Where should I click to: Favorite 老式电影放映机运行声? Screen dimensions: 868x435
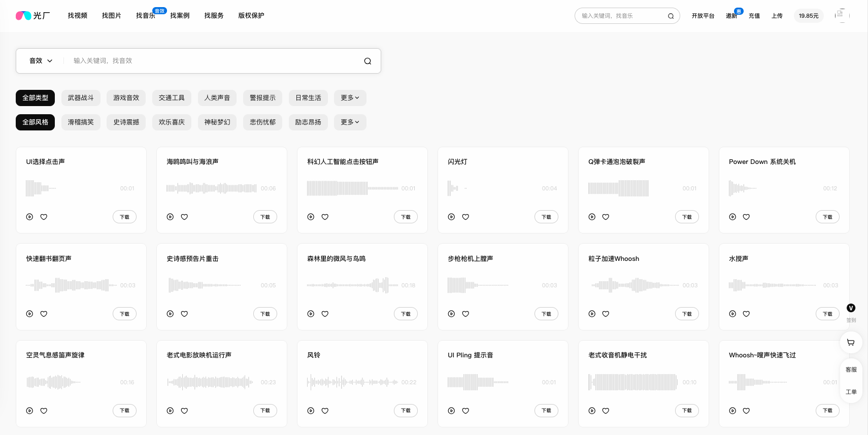pos(184,411)
